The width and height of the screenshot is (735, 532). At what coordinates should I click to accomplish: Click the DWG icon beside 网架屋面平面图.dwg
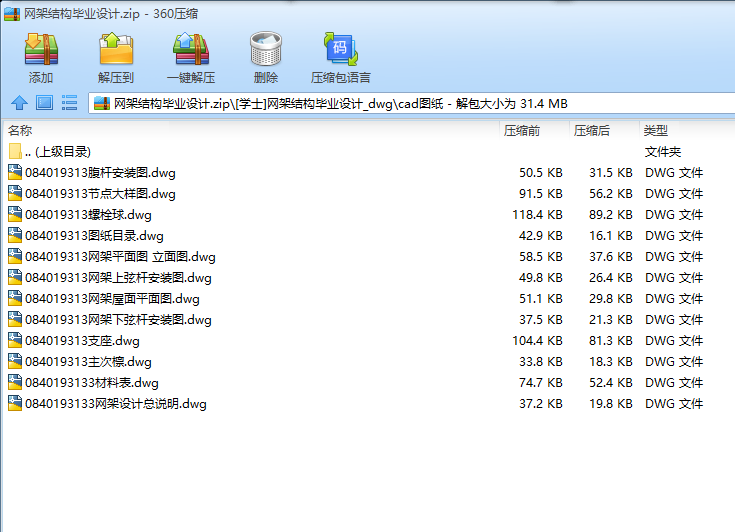click(15, 299)
